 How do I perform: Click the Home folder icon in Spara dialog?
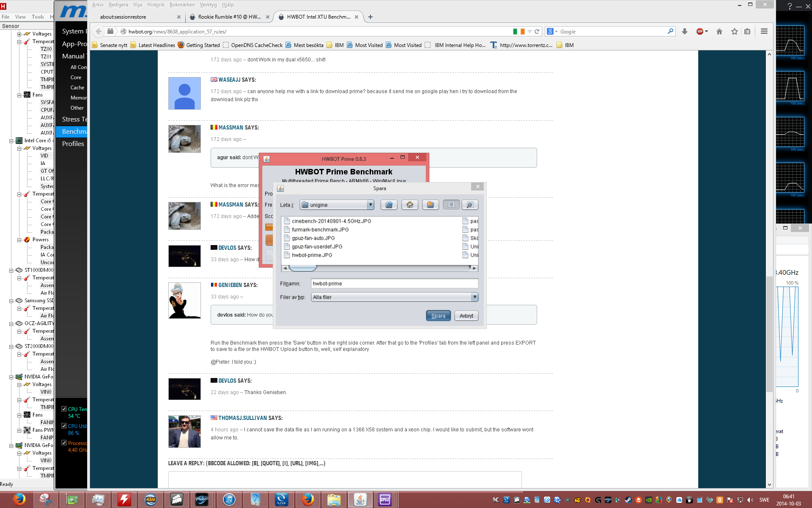coord(409,205)
